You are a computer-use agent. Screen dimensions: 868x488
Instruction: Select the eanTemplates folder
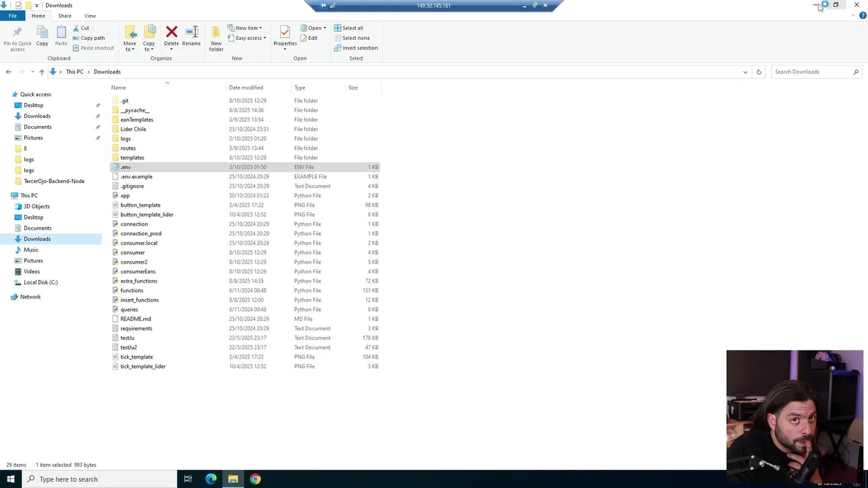tap(137, 119)
